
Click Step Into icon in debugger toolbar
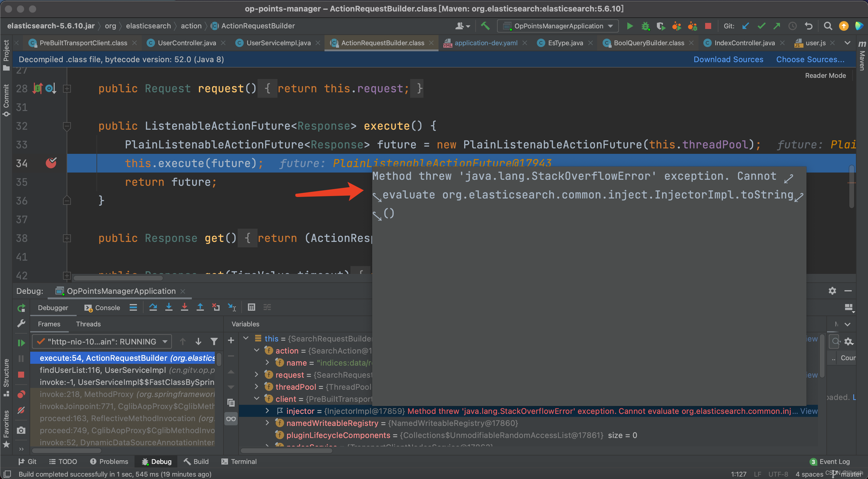pos(169,307)
